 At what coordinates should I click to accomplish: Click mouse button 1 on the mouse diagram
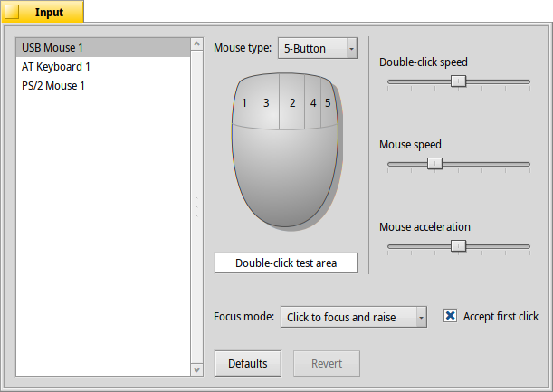pyautogui.click(x=243, y=103)
